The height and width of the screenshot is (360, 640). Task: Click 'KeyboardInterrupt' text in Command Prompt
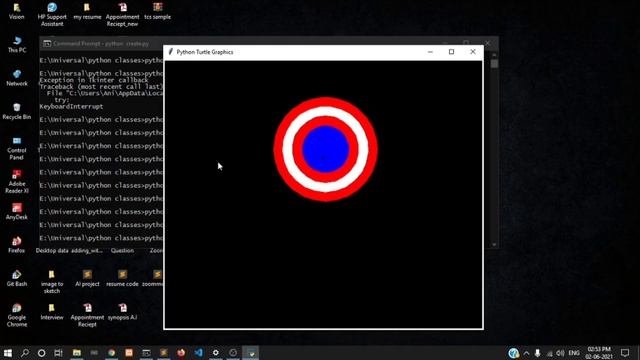coord(71,107)
